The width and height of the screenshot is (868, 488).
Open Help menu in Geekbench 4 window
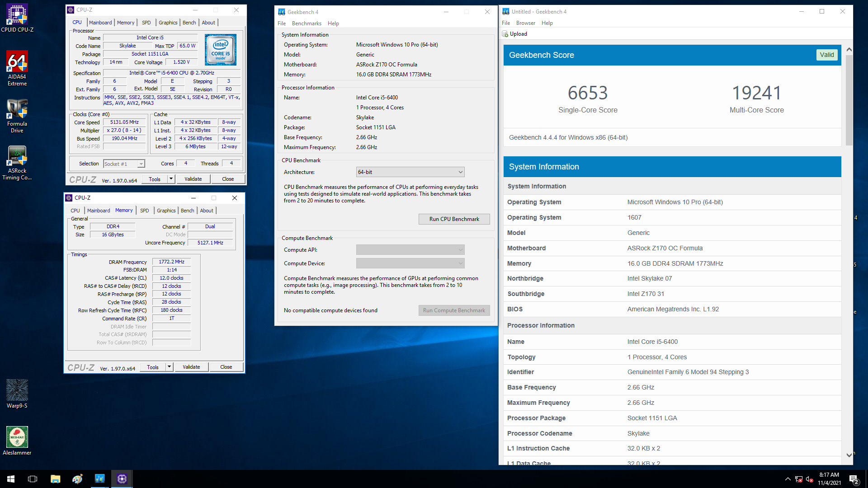[x=333, y=23]
